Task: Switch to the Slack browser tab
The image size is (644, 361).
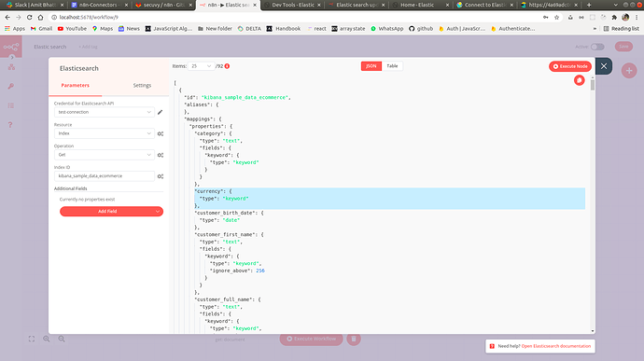Action: [35, 5]
